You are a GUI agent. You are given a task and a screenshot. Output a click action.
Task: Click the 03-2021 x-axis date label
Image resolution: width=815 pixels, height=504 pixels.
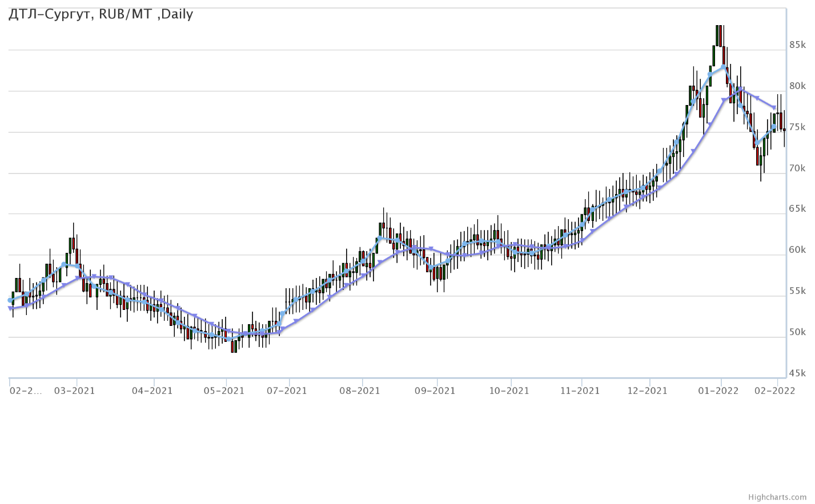74,391
